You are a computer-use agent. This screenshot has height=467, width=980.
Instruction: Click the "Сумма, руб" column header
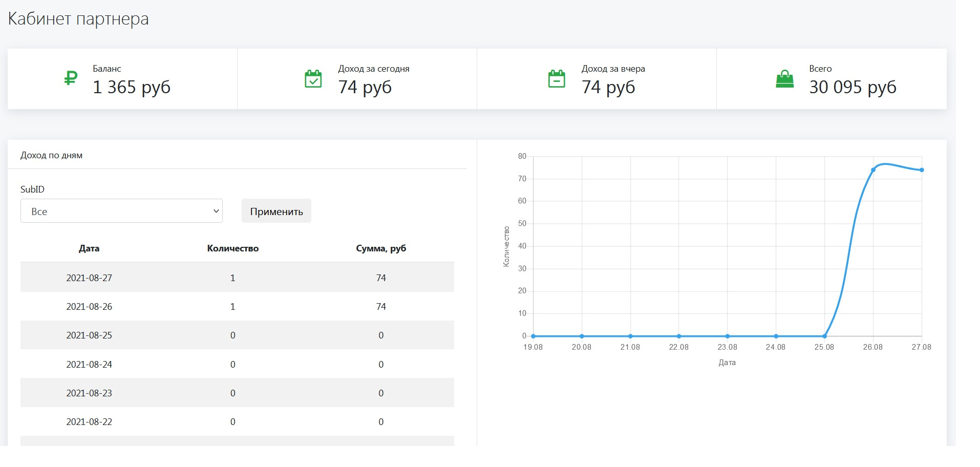(x=381, y=248)
